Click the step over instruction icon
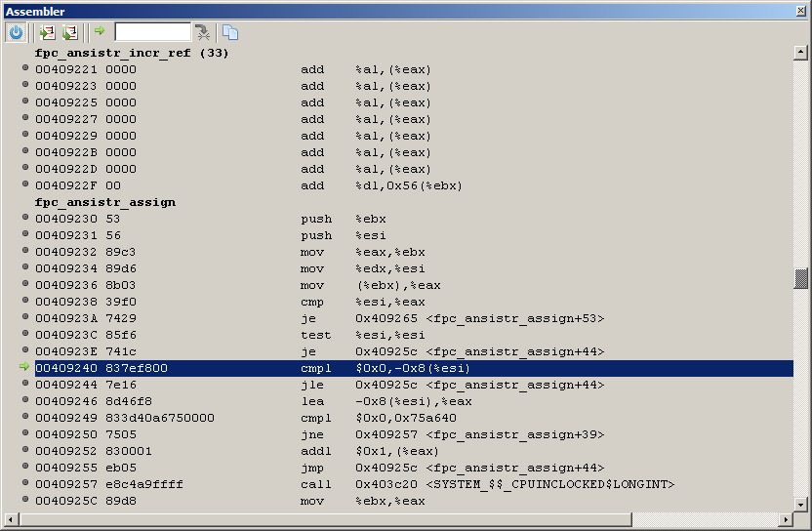The height and width of the screenshot is (531, 812). point(69,32)
